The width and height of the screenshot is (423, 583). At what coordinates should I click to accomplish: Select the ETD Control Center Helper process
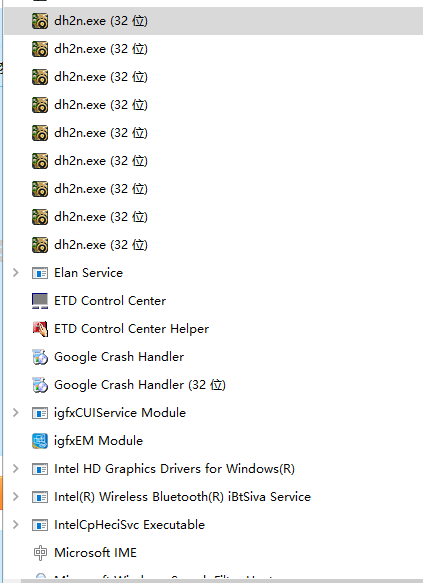(213, 329)
